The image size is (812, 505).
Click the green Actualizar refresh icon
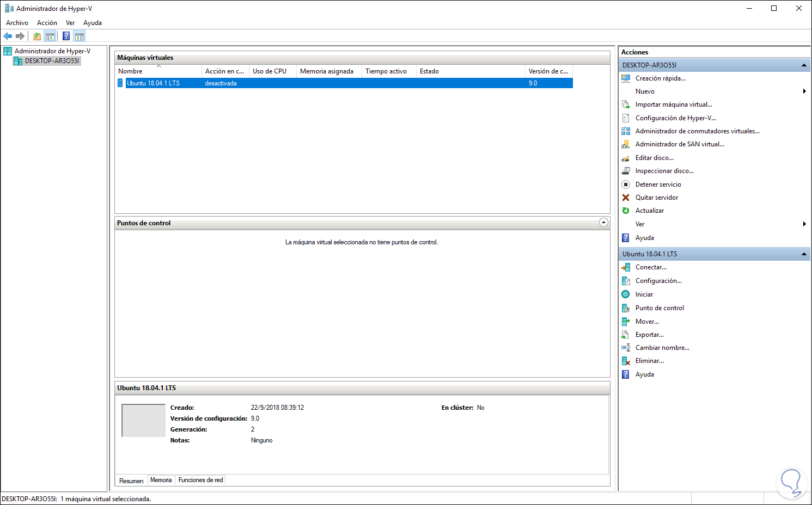click(626, 211)
